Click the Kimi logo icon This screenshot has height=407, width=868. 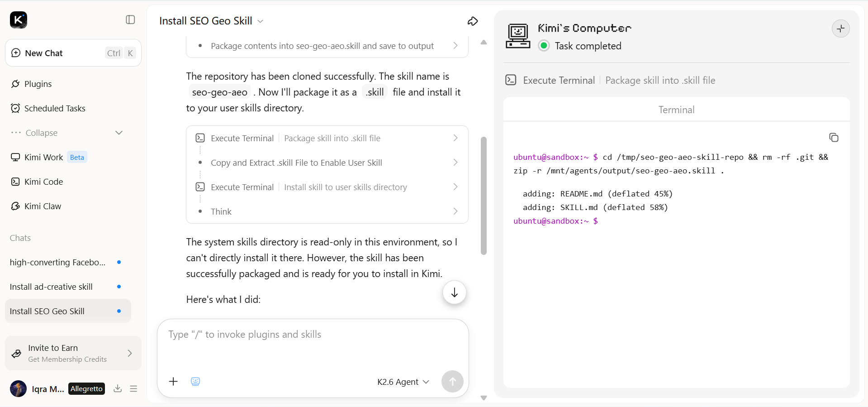pyautogui.click(x=19, y=20)
